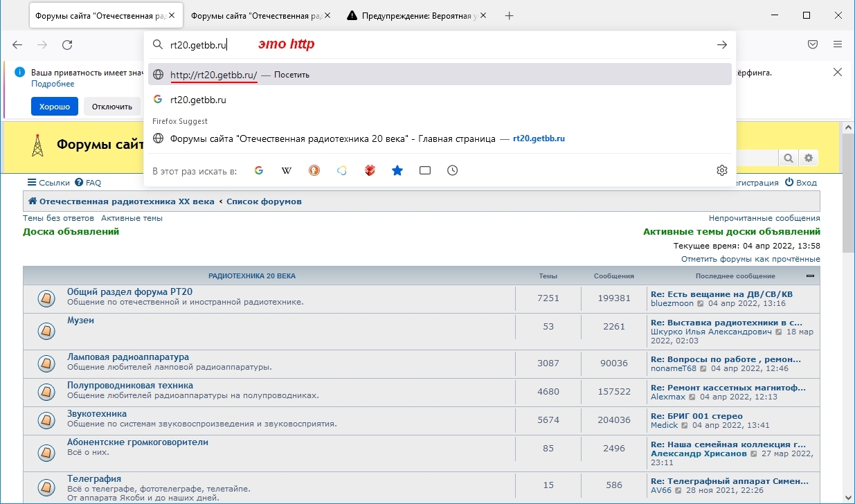
Task: Click the home icon in breadcrumb
Action: click(33, 201)
